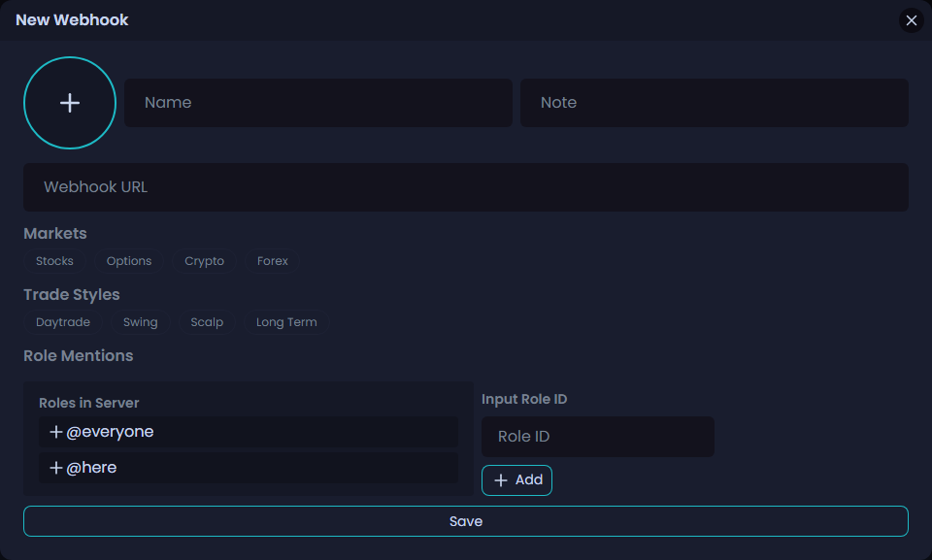Screen dimensions: 932x560
Task: Choose the Long Term trade style
Action: coord(286,322)
